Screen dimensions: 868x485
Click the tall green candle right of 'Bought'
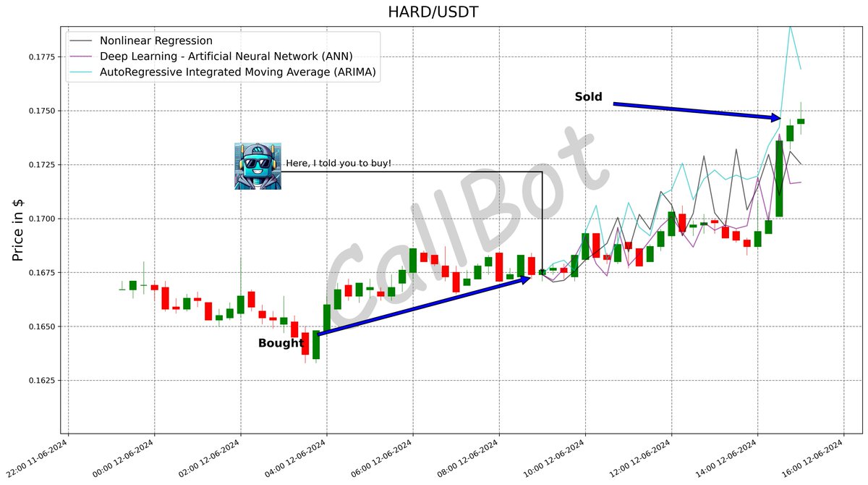[x=316, y=345]
